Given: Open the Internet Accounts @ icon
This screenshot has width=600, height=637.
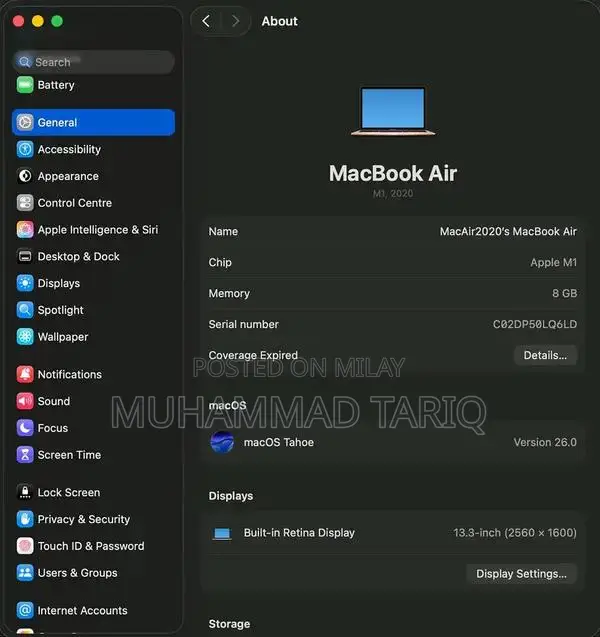Looking at the screenshot, I should pos(25,610).
